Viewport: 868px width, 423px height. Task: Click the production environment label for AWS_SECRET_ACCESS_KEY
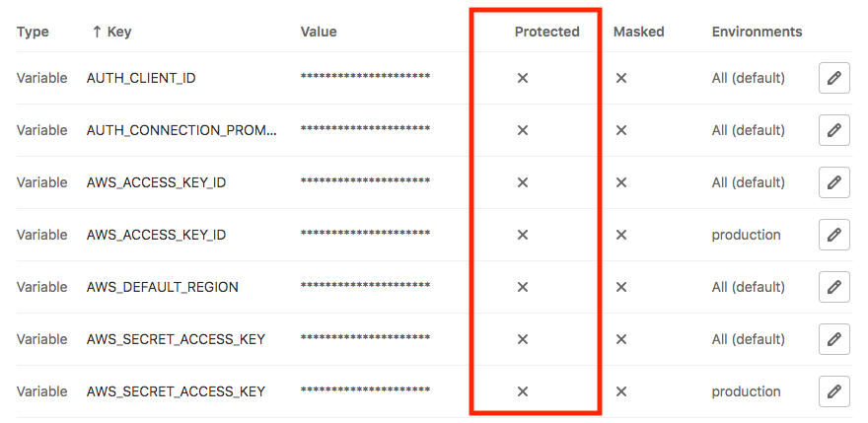point(746,391)
